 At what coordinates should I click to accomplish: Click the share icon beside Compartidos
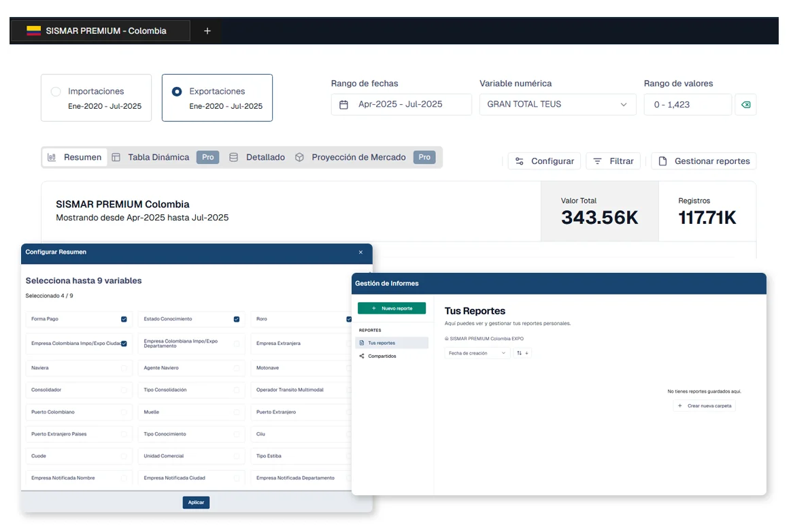pyautogui.click(x=362, y=356)
